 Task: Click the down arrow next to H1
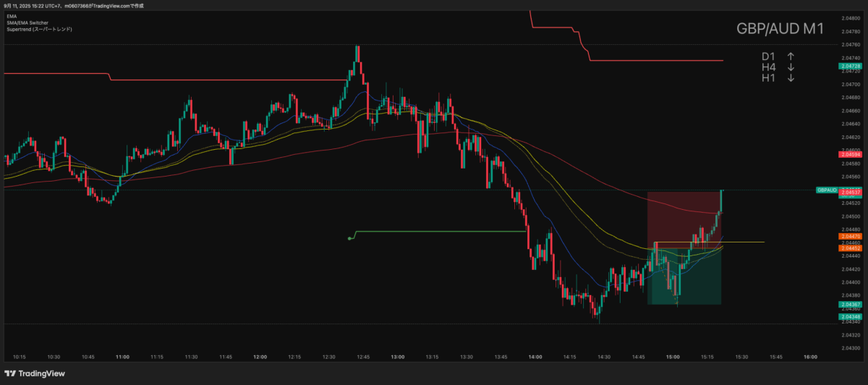(791, 78)
